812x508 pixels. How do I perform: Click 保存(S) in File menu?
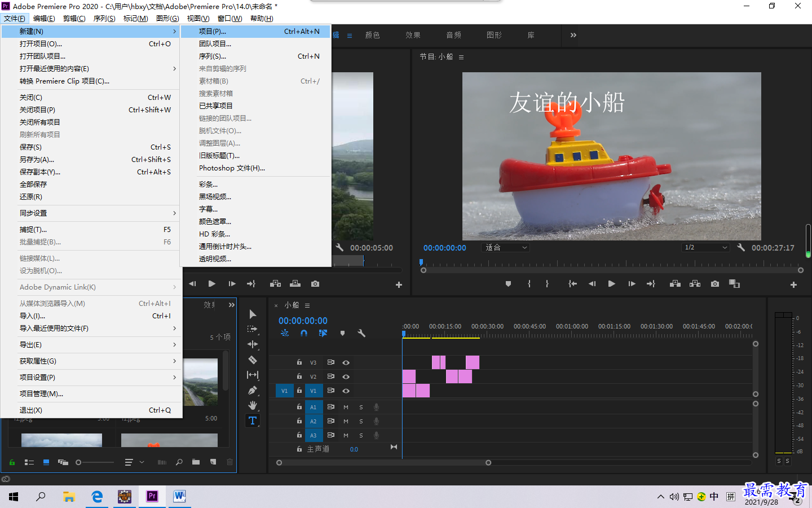coord(90,147)
